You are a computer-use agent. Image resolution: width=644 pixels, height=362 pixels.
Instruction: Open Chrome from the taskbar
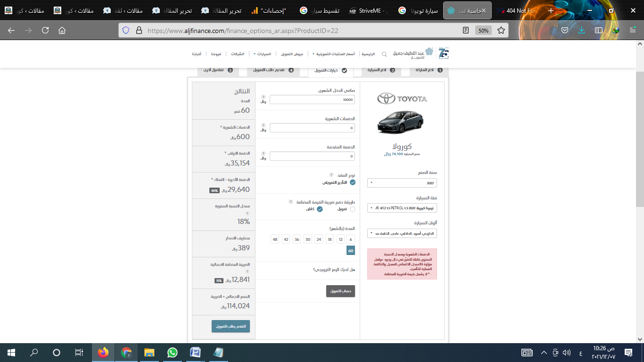(126, 352)
